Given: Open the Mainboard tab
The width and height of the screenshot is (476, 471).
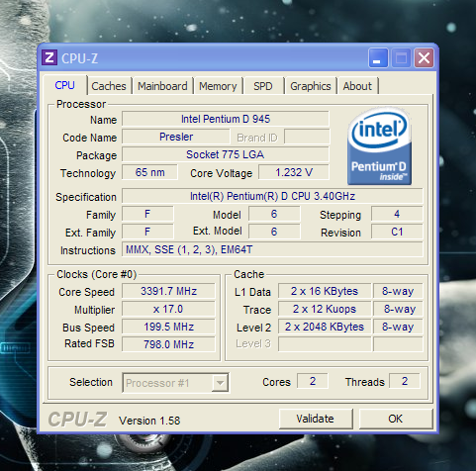Looking at the screenshot, I should point(162,86).
